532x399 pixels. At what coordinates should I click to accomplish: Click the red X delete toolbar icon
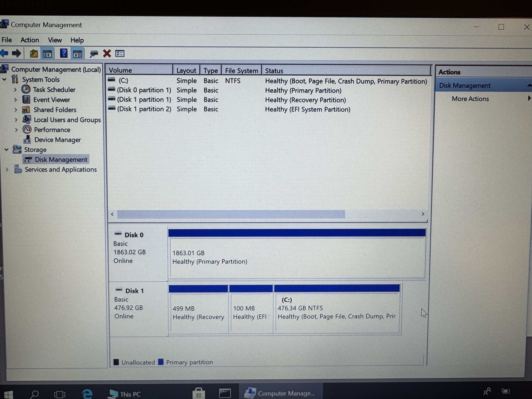tap(107, 53)
